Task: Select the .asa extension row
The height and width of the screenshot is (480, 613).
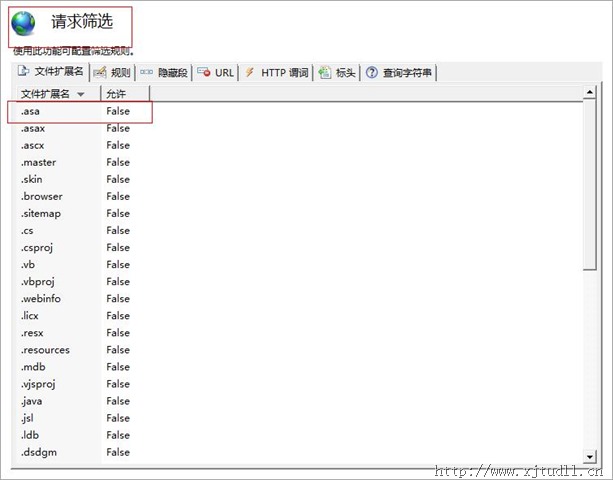Action: coord(30,111)
